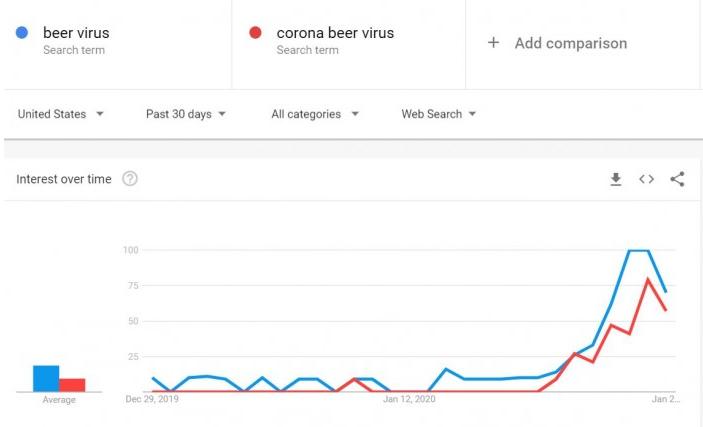The image size is (703, 427).
Task: Click the plus icon for adding comparison
Action: (493, 43)
